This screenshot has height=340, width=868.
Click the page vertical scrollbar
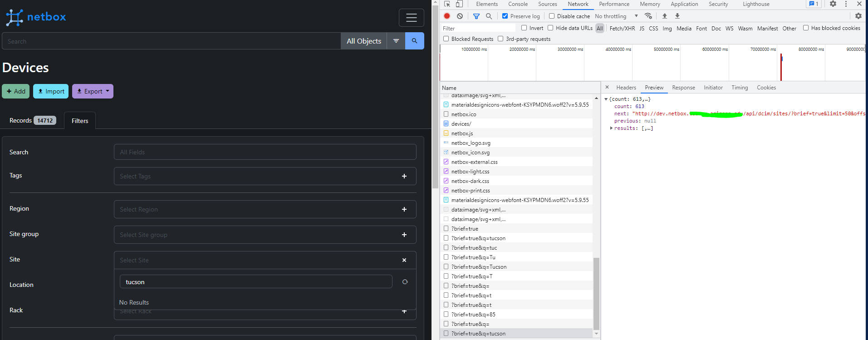pyautogui.click(x=435, y=97)
